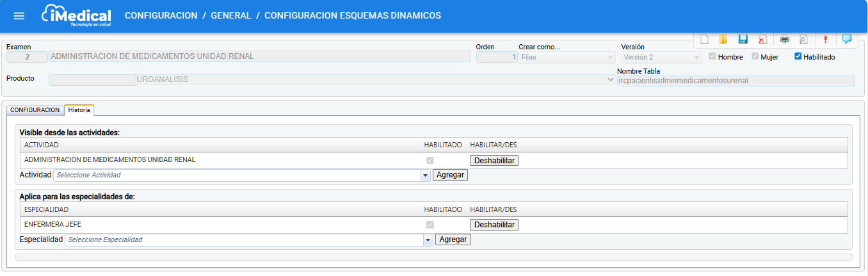Image resolution: width=868 pixels, height=276 pixels.
Task: Open the Seleccione Actividad dropdown
Action: coord(425,175)
